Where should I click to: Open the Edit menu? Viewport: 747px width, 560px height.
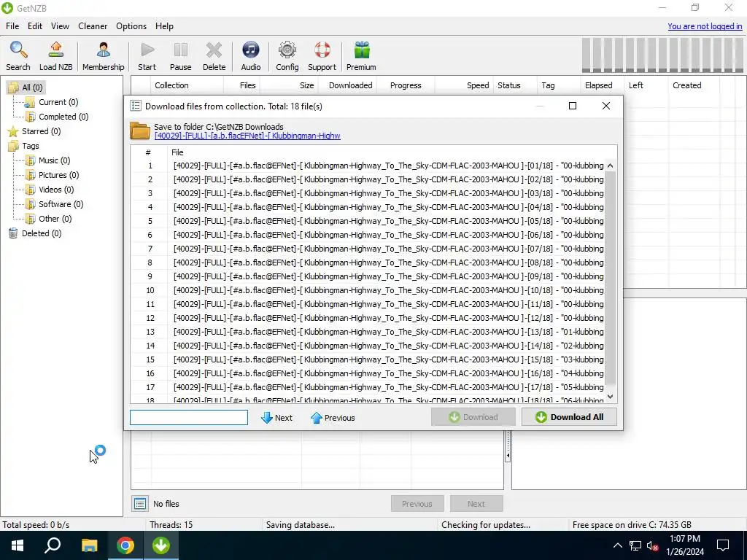click(35, 26)
